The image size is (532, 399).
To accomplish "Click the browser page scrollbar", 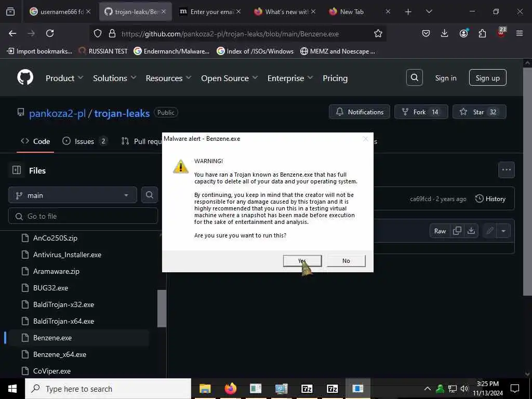I will (x=528, y=181).
